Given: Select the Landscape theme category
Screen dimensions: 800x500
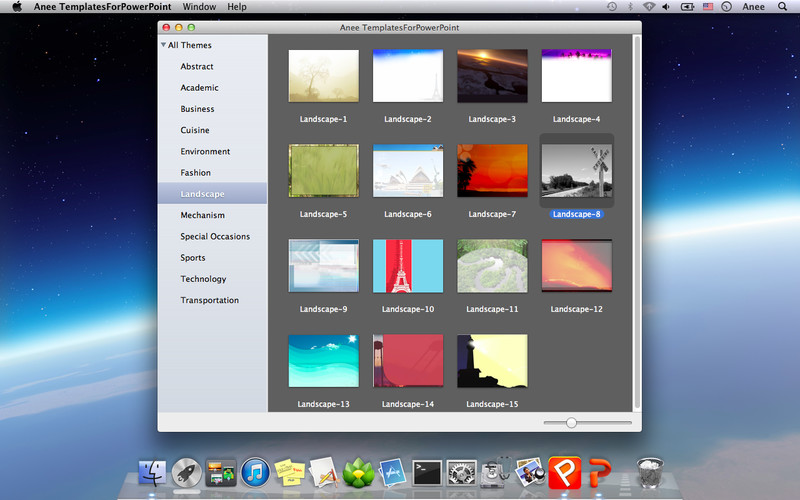Looking at the screenshot, I should click(x=212, y=194).
